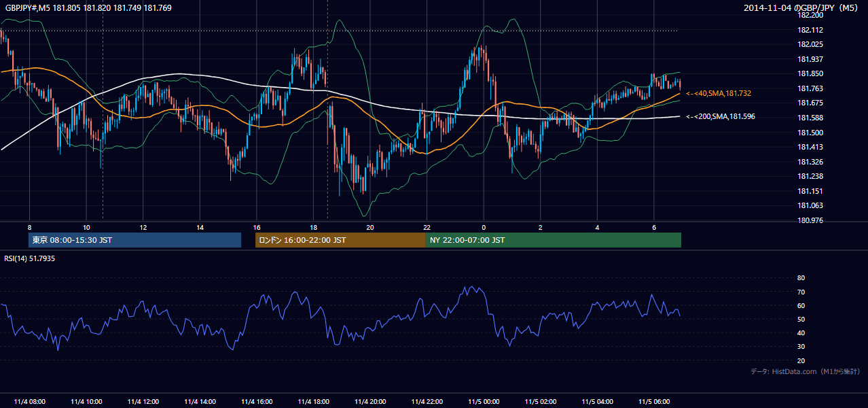Click the 11/4 18:00 time label

coord(313,402)
